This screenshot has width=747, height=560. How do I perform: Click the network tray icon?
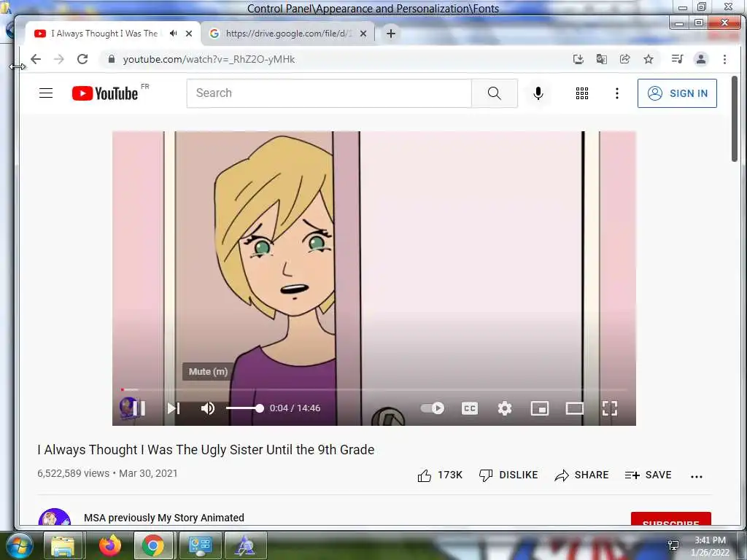[673, 545]
